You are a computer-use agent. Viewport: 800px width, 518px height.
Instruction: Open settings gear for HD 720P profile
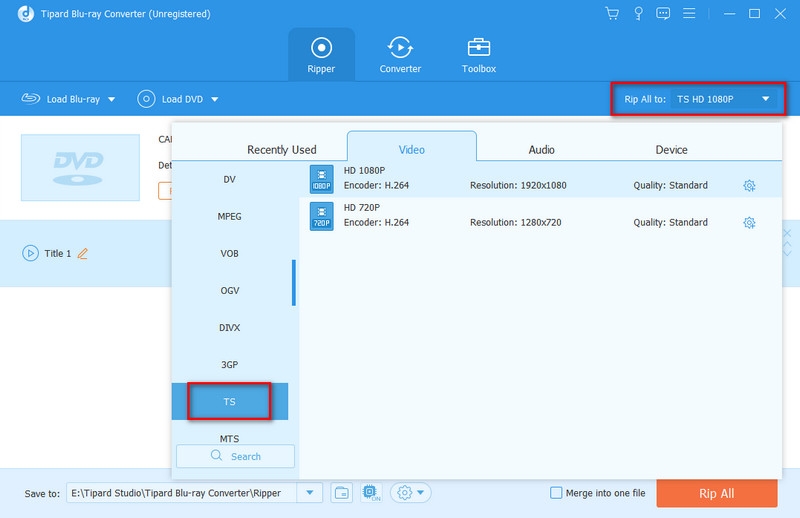pyautogui.click(x=749, y=223)
